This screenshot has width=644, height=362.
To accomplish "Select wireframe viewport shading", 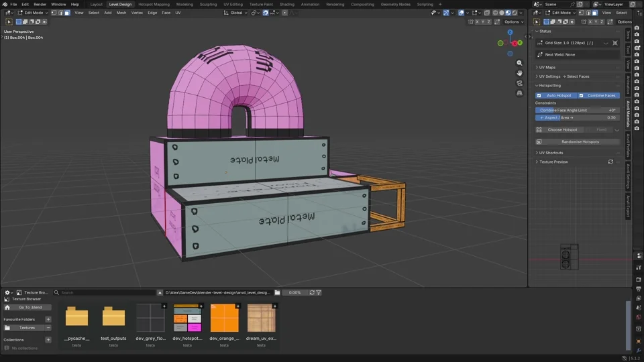I will click(495, 13).
